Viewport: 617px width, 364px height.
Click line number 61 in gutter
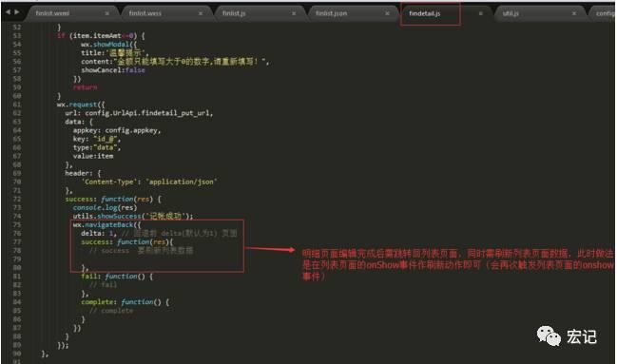16,105
